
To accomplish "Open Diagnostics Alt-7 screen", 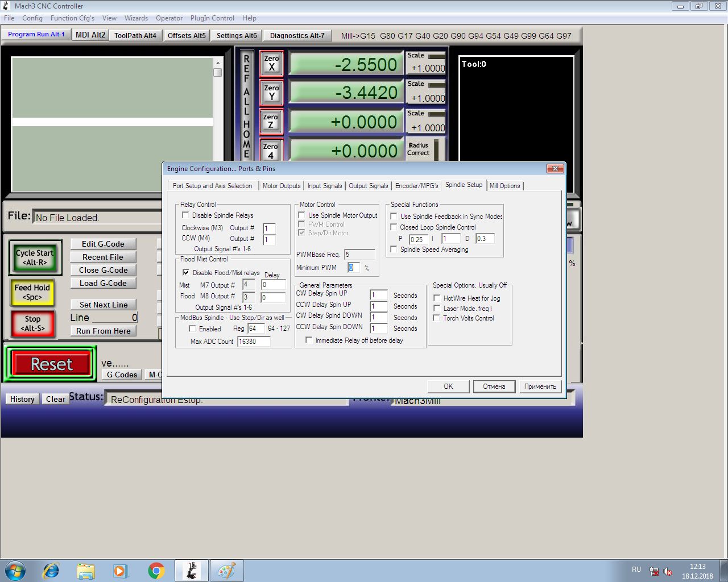I will tap(297, 35).
